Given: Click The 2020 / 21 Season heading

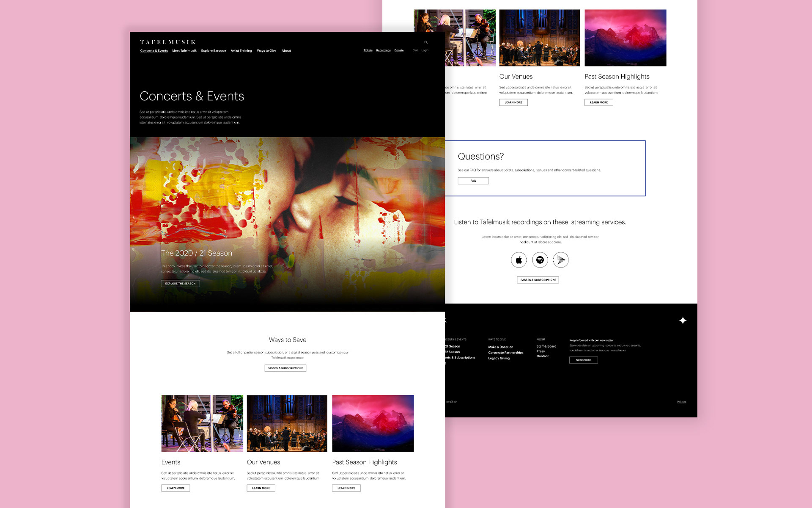Looking at the screenshot, I should tap(197, 253).
